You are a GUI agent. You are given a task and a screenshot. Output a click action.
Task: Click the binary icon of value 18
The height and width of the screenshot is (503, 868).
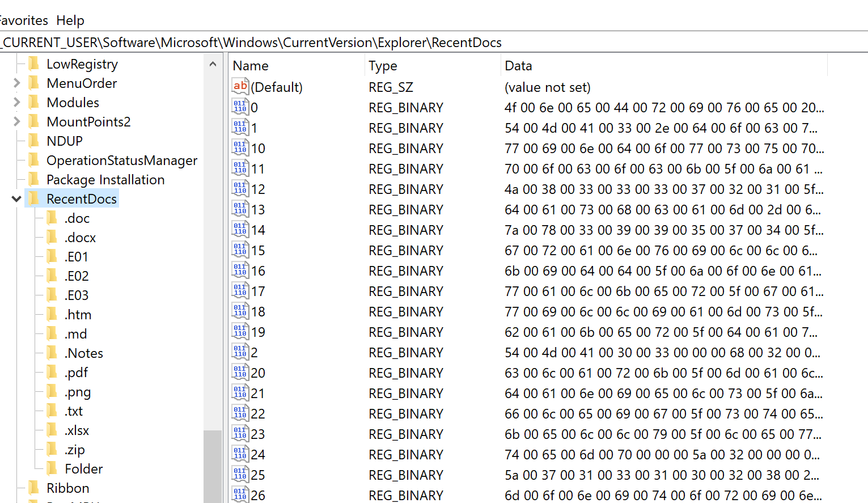(x=240, y=311)
